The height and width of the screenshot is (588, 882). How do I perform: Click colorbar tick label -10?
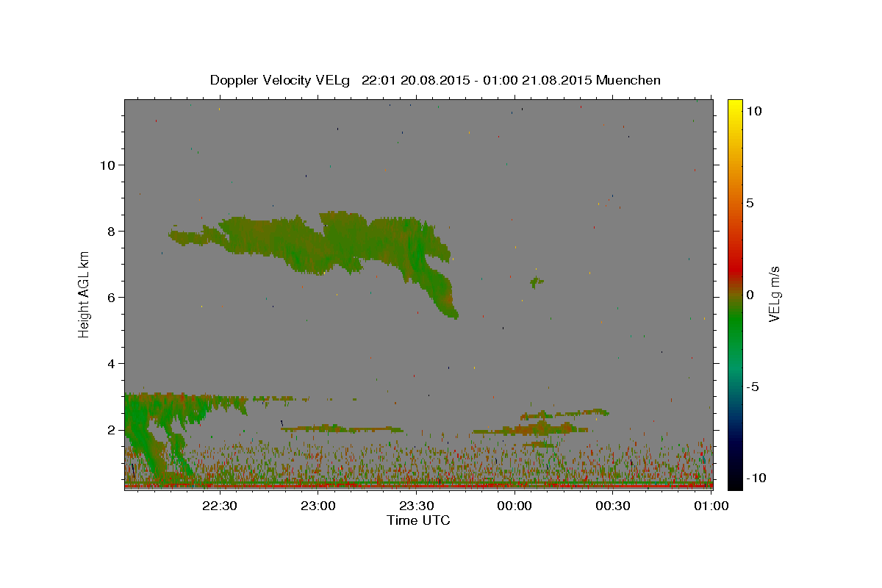pyautogui.click(x=756, y=478)
